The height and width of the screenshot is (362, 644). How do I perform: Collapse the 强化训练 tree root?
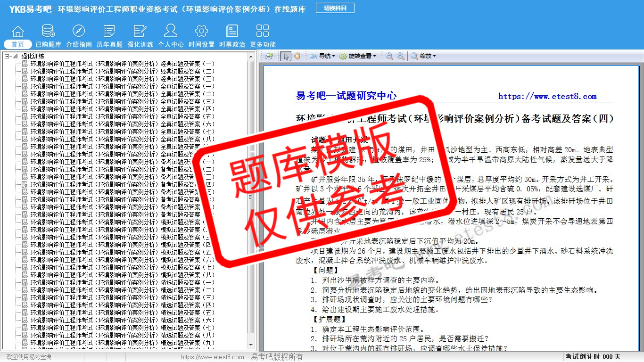point(7,56)
